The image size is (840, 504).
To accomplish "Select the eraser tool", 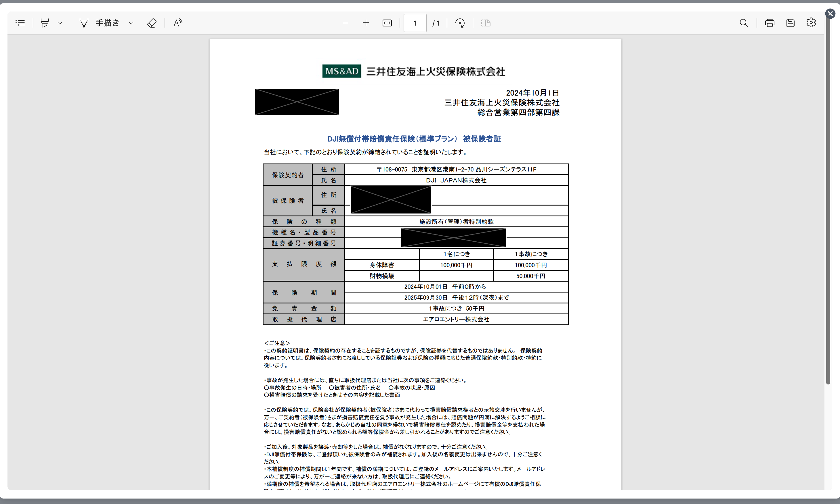I will [152, 23].
